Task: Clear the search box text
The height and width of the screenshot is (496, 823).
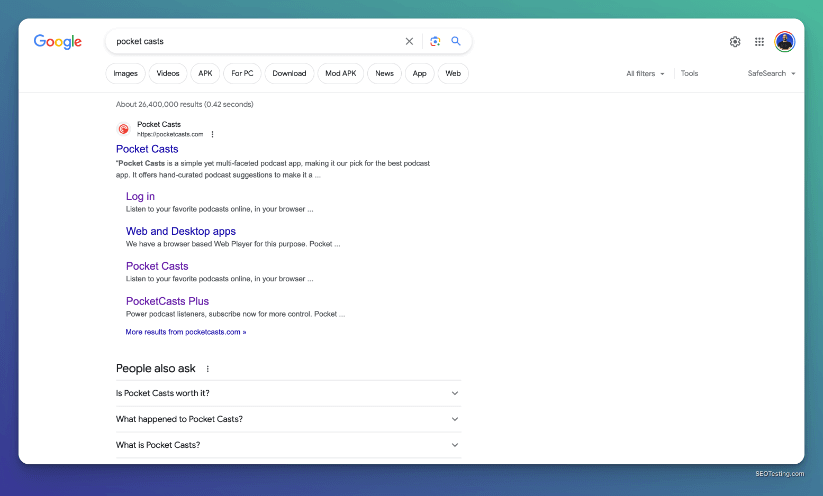Action: [408, 41]
